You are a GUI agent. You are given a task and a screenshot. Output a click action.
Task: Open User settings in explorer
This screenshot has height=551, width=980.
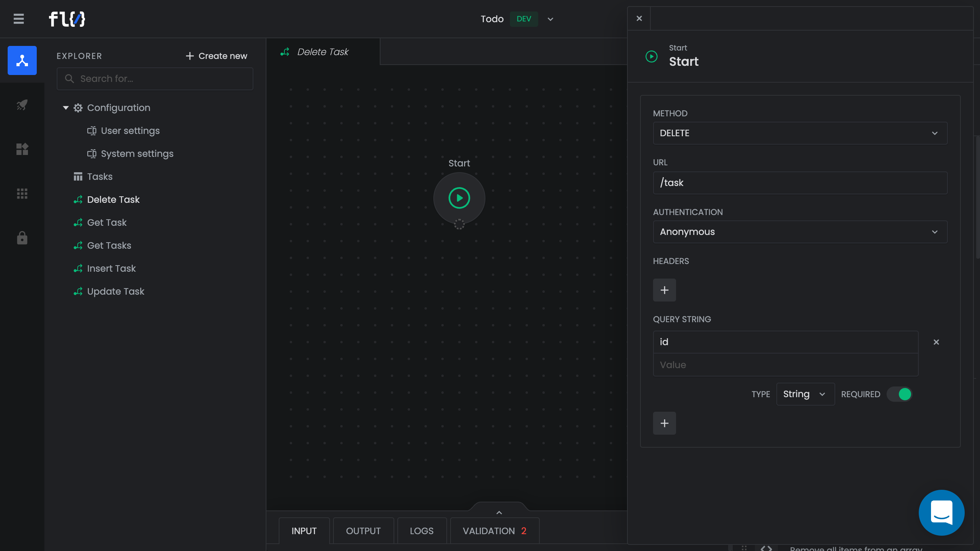[130, 131]
